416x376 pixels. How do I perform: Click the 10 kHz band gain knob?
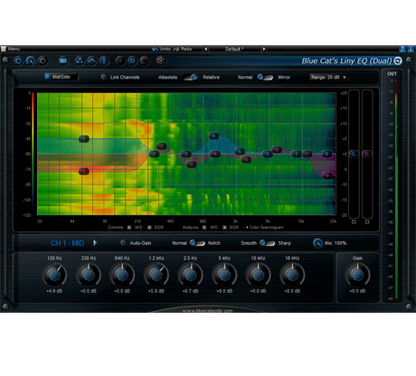pos(258,274)
